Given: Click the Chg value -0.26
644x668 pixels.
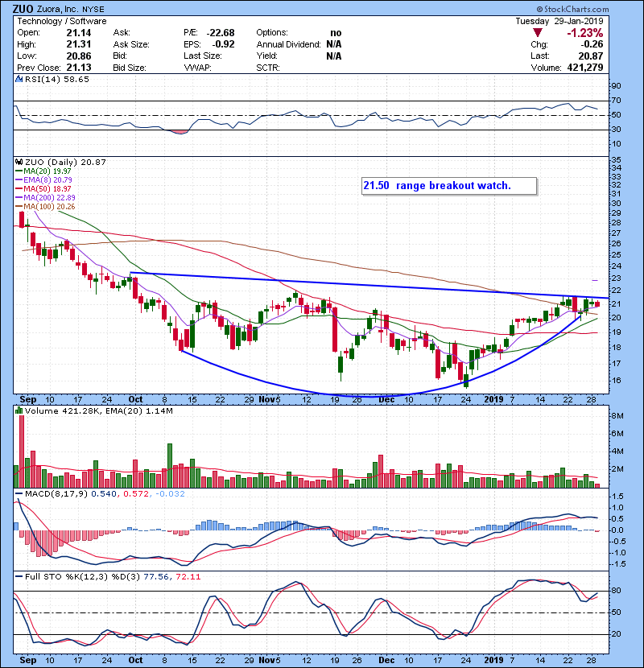Looking at the screenshot, I should pyautogui.click(x=592, y=44).
